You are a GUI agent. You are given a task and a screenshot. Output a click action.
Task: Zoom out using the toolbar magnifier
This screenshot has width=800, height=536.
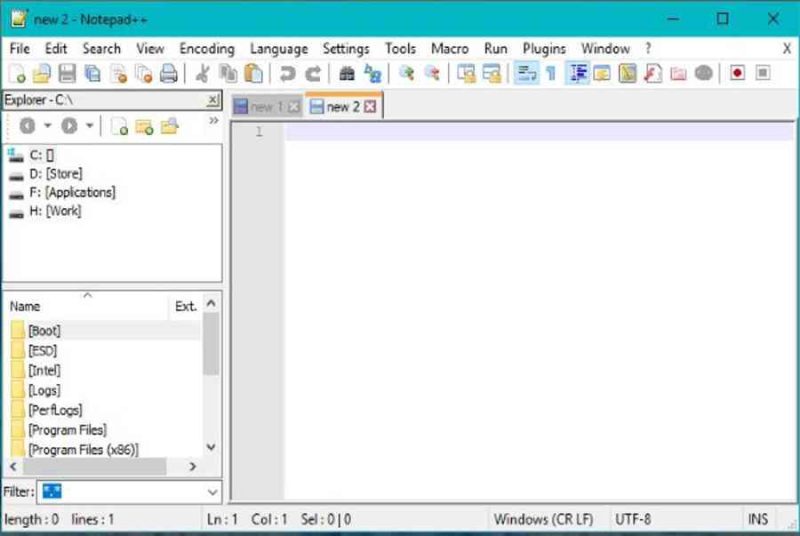tap(432, 73)
